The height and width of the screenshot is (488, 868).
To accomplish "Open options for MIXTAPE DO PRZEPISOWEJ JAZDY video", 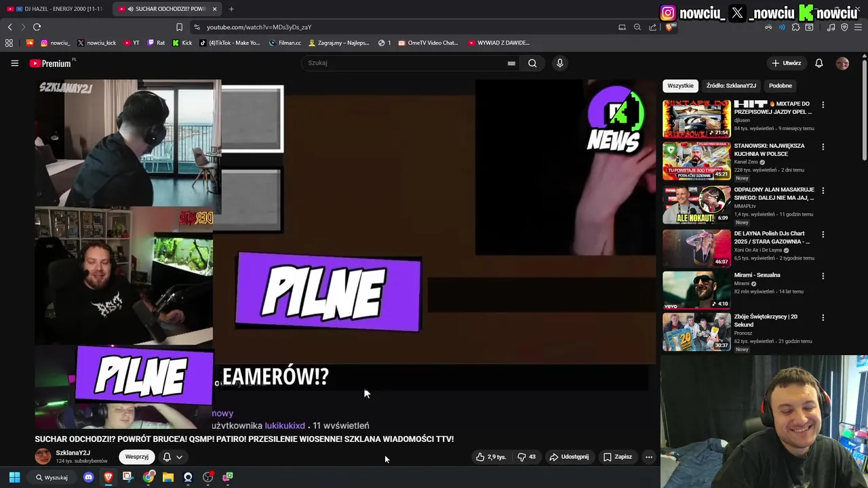I will 823,105.
